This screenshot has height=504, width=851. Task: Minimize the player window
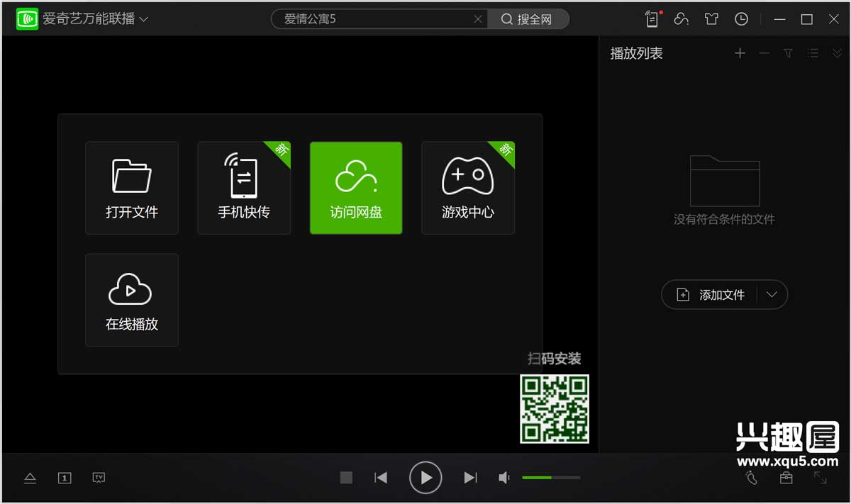point(779,19)
